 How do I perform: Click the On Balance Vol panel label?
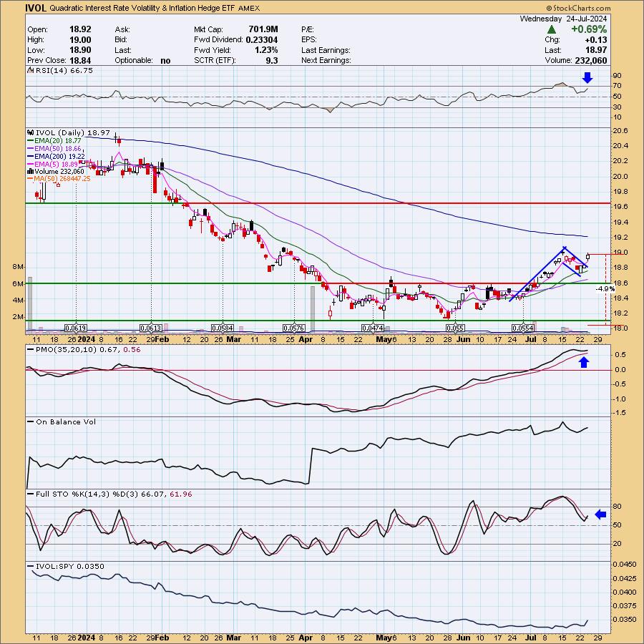coord(62,421)
